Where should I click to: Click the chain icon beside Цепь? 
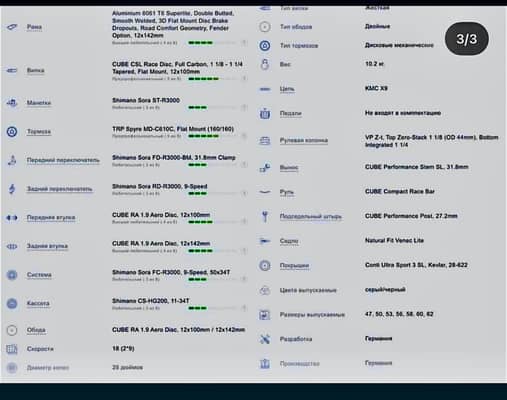(x=265, y=89)
